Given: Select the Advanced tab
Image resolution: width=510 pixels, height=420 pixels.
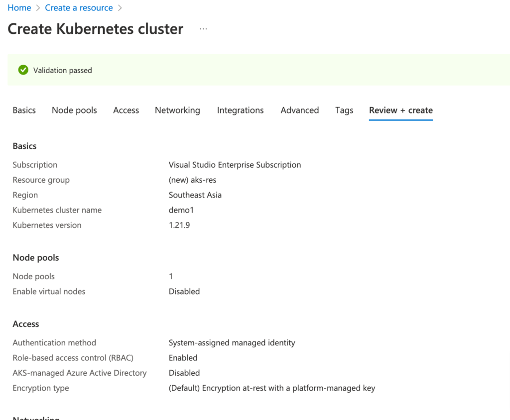Looking at the screenshot, I should 299,110.
